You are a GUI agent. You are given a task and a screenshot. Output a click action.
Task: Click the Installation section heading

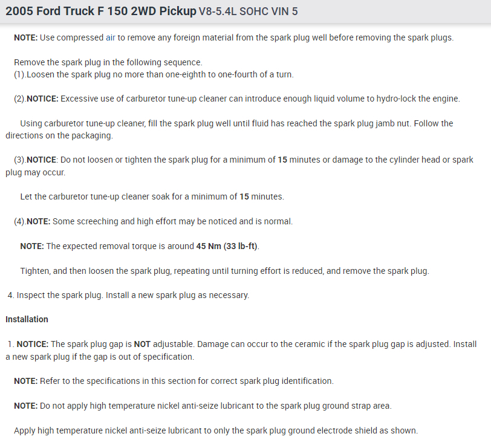[27, 319]
